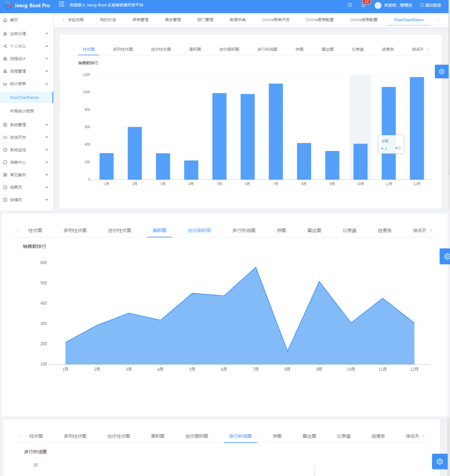This screenshot has width=450, height=476.
Task: Click the 消息中心 message icon
Action: pos(5,163)
